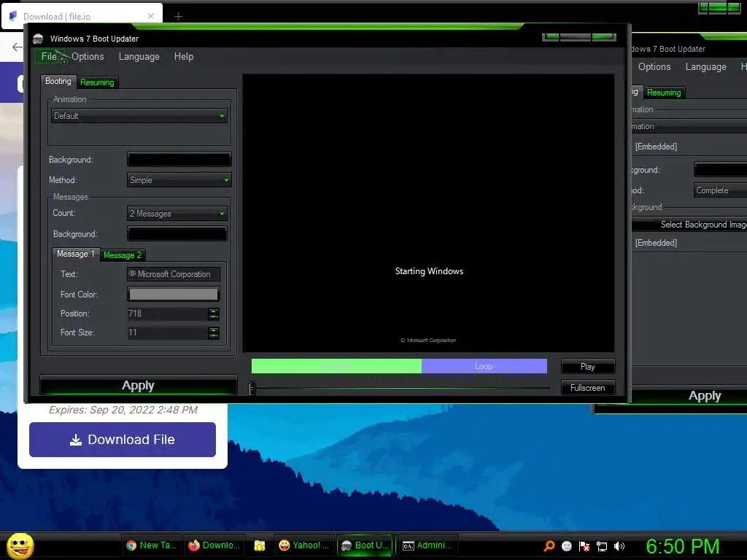Increase the Position value with up arrow

coord(214,311)
